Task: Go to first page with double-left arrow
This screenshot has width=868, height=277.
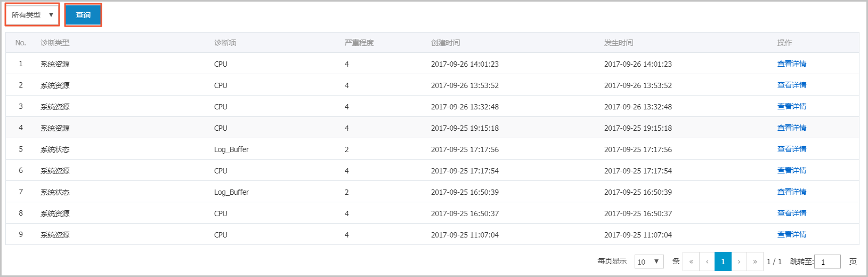Action: click(x=691, y=262)
